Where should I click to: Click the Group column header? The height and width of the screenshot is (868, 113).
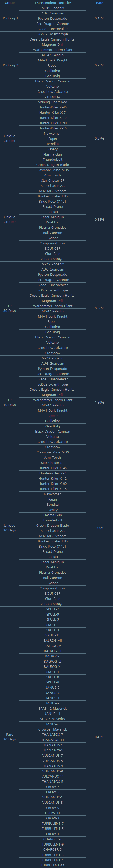coord(9,3)
